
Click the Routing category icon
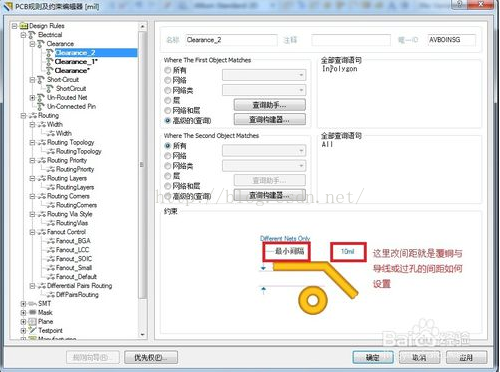pyautogui.click(x=32, y=116)
